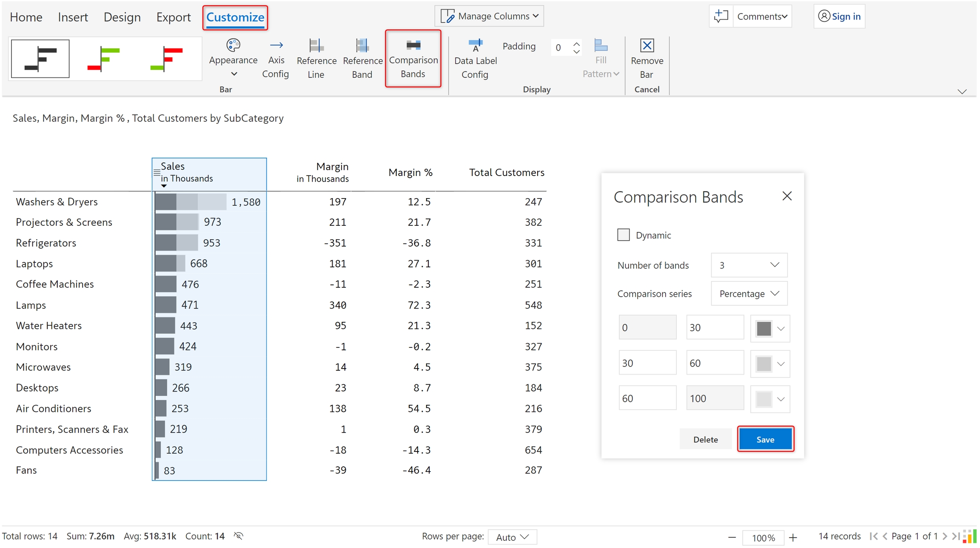Enable the Dynamic checkbox
The width and height of the screenshot is (980, 548).
coord(623,235)
